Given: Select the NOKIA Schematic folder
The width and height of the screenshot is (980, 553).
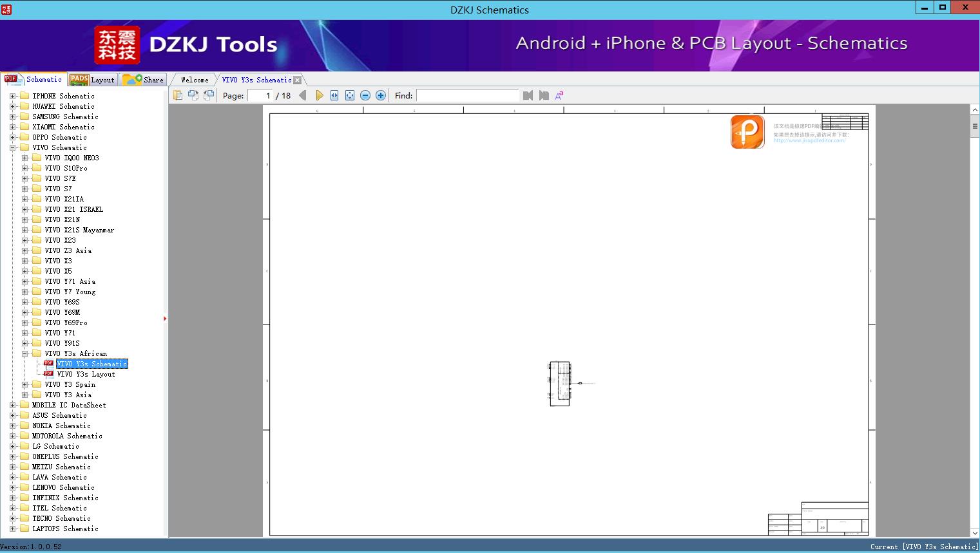Looking at the screenshot, I should pyautogui.click(x=61, y=426).
